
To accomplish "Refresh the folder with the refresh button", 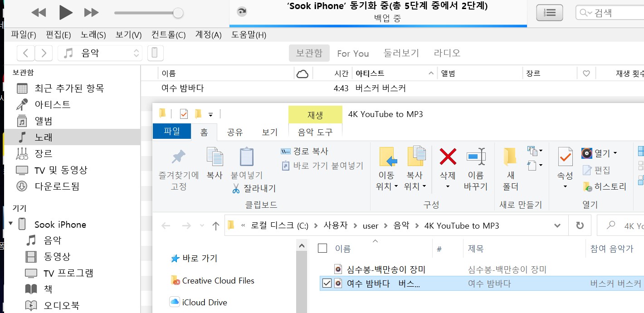I will [x=580, y=225].
